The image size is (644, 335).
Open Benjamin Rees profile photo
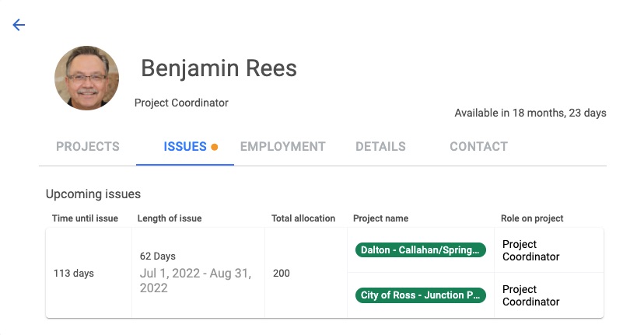pos(86,78)
